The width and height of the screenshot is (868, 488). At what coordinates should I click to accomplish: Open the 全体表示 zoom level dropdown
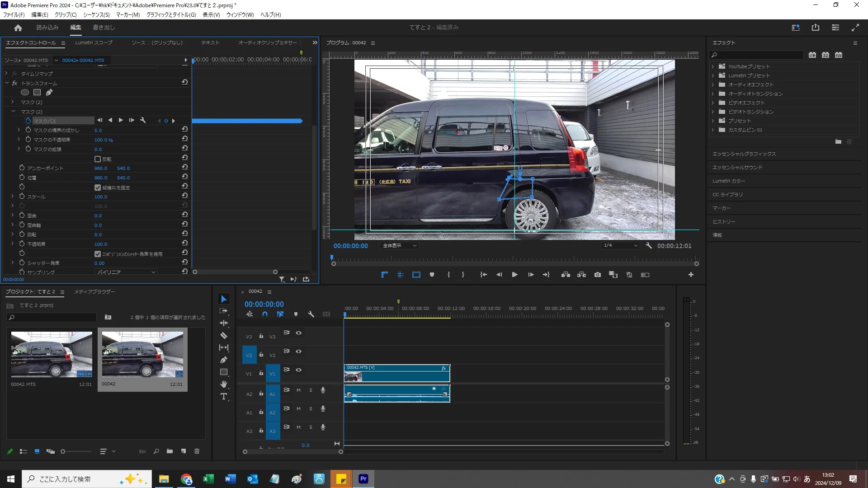pyautogui.click(x=399, y=246)
